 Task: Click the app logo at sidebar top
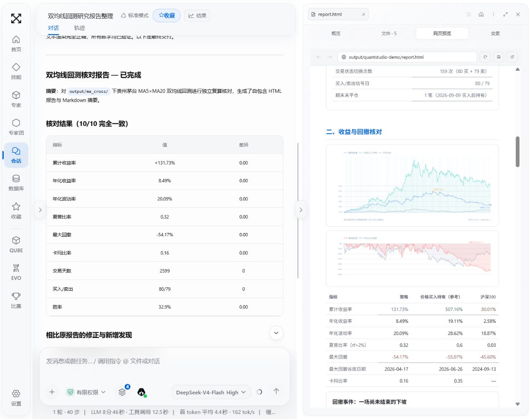click(x=16, y=18)
